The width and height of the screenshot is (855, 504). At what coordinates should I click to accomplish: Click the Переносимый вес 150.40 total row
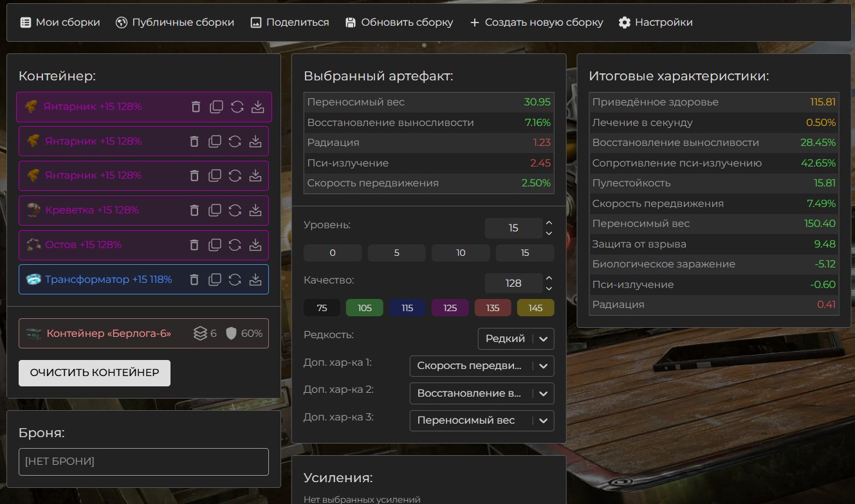(714, 224)
